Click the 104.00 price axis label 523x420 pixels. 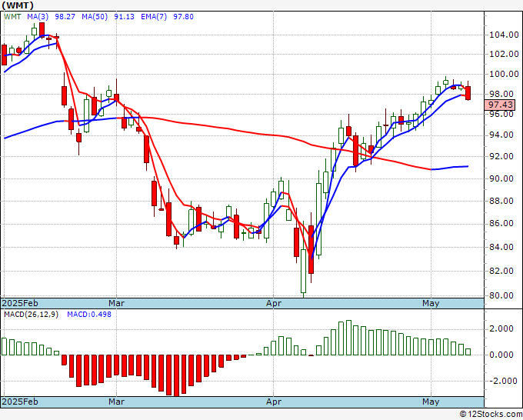(504, 35)
